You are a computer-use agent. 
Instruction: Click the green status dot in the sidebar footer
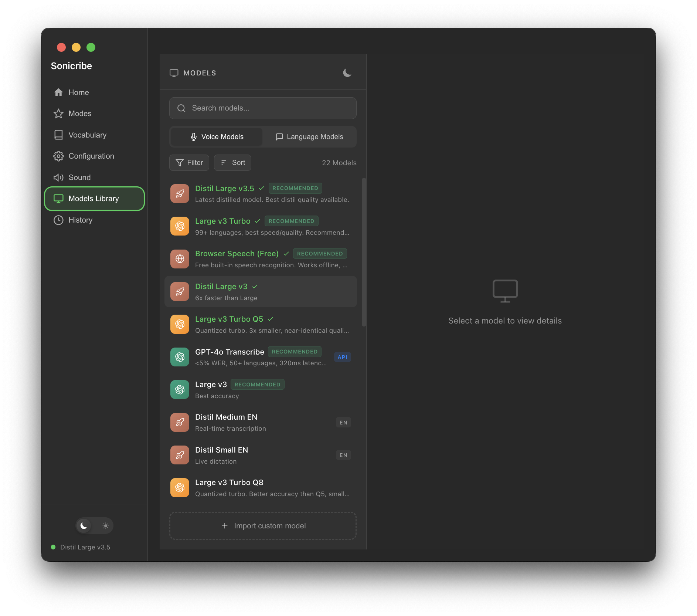[53, 547]
